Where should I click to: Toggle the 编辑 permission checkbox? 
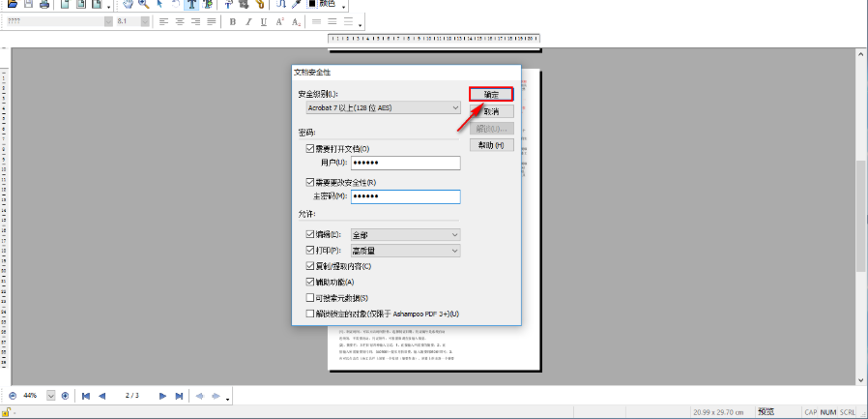coord(310,234)
